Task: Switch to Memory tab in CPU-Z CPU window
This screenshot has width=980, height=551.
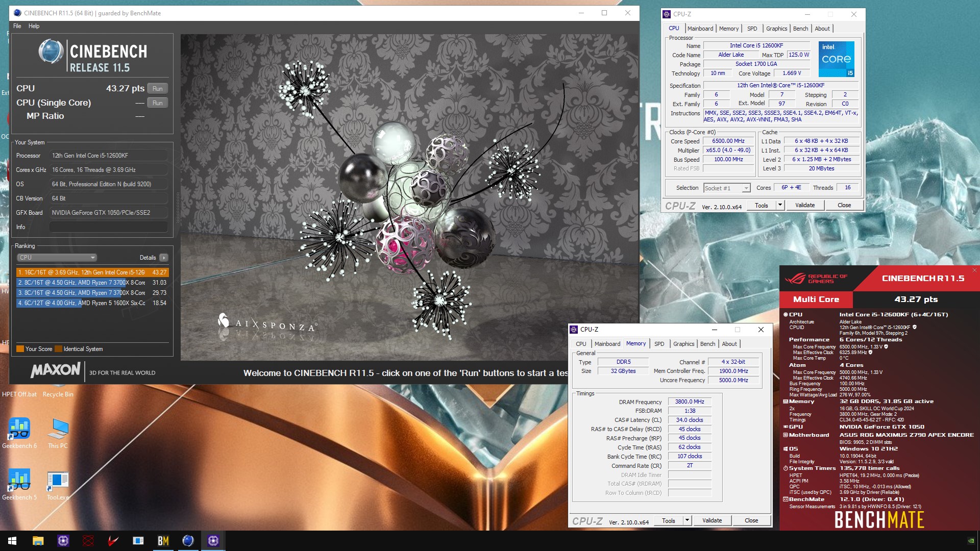Action: 729,29
